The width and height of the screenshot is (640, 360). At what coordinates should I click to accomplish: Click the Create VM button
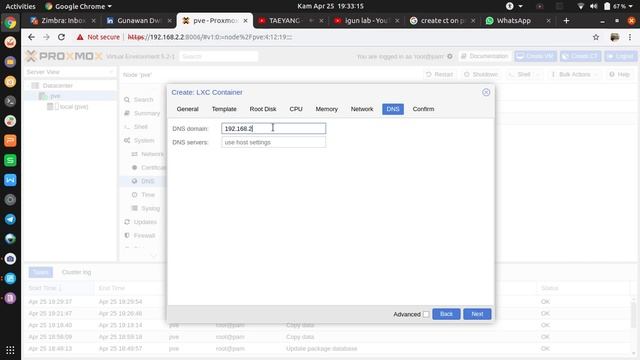pyautogui.click(x=536, y=56)
